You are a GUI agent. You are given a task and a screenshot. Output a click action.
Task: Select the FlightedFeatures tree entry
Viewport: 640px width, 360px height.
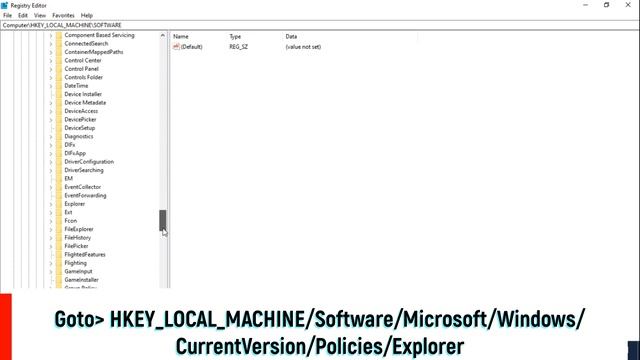tap(85, 255)
